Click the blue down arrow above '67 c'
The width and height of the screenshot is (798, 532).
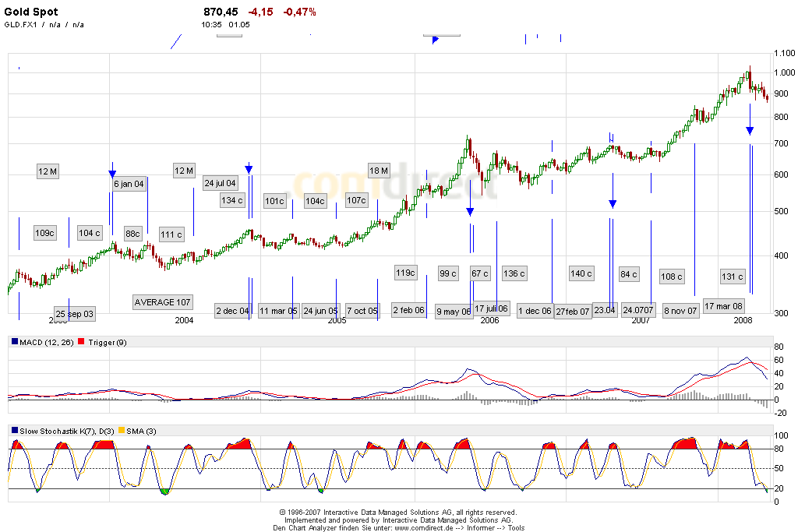pos(470,211)
